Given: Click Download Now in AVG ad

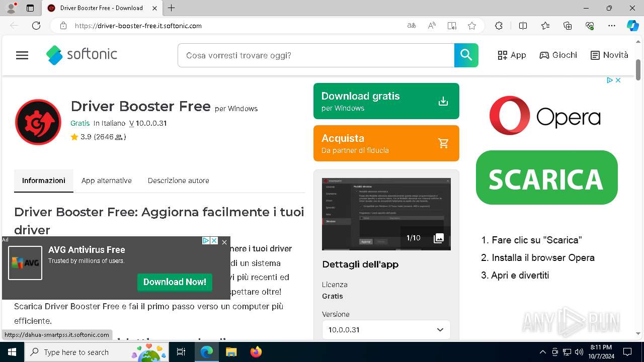Looking at the screenshot, I should pyautogui.click(x=175, y=282).
